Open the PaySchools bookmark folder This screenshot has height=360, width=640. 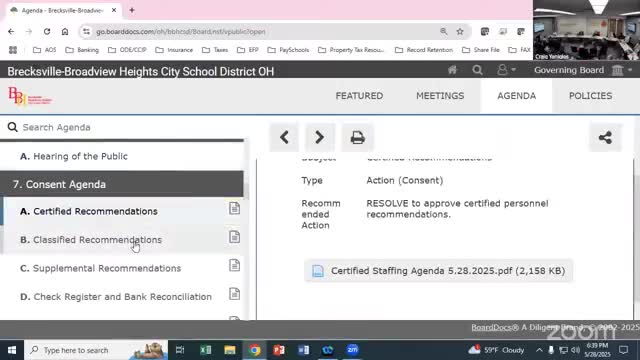[288, 50]
